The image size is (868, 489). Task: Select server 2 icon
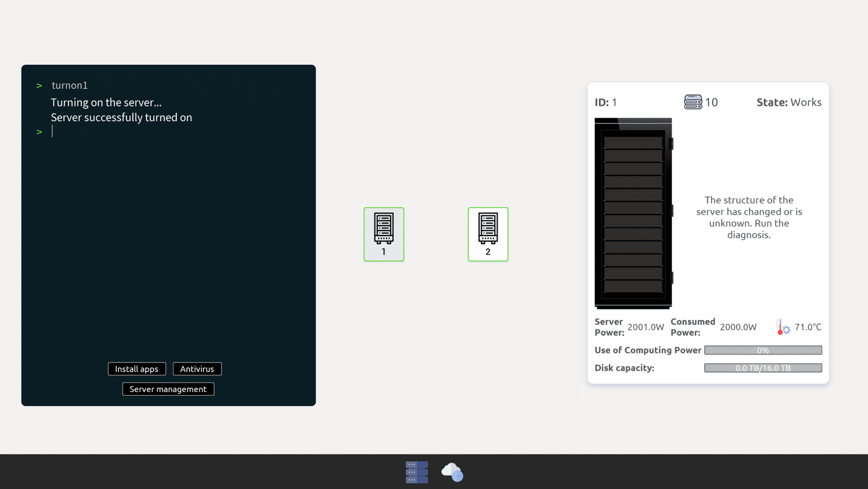click(x=488, y=234)
